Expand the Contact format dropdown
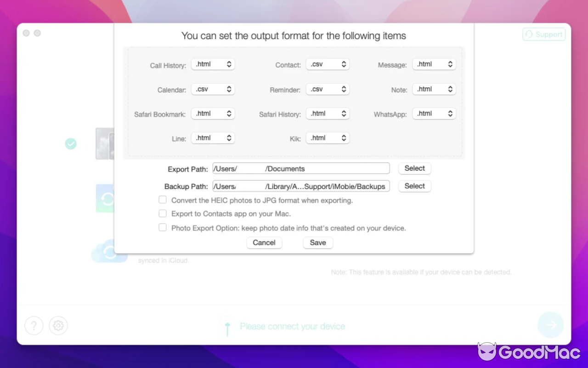588x368 pixels. pos(328,64)
